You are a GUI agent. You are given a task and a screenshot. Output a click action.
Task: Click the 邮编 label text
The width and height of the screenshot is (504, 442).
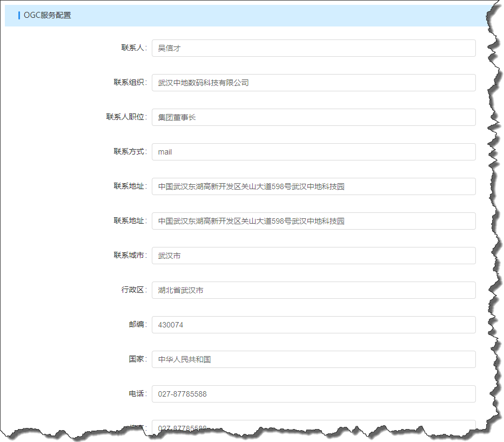137,325
